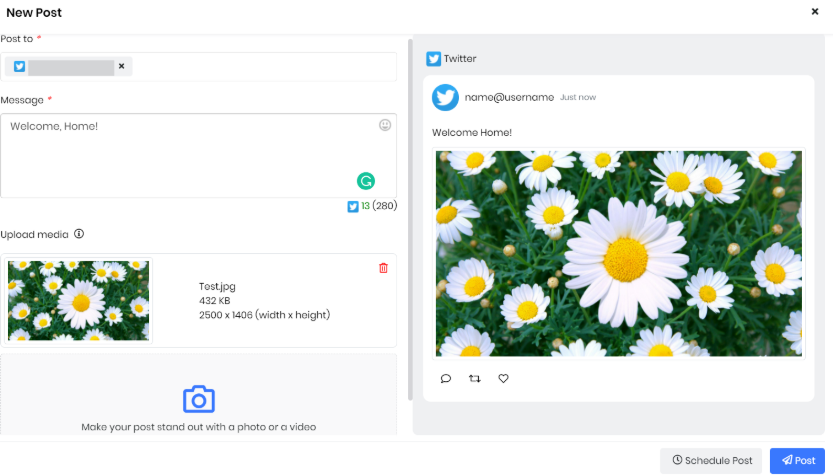Screen dimensions: 833x476
Task: Click the Twitter character count icon
Action: [353, 207]
